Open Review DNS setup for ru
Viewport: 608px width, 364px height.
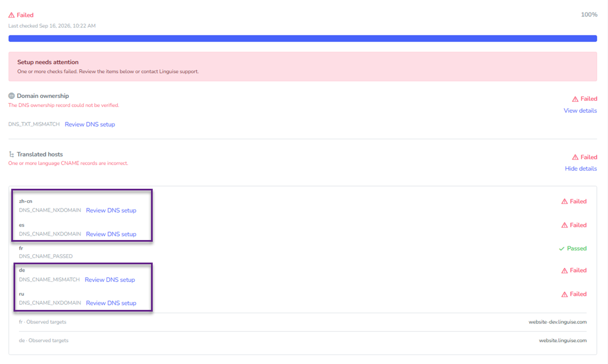coord(111,303)
